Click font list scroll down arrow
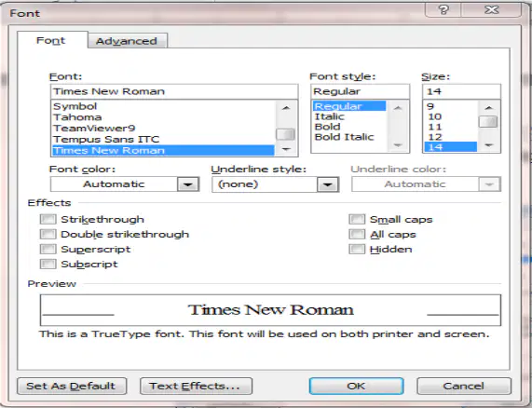The image size is (532, 408). pos(286,149)
